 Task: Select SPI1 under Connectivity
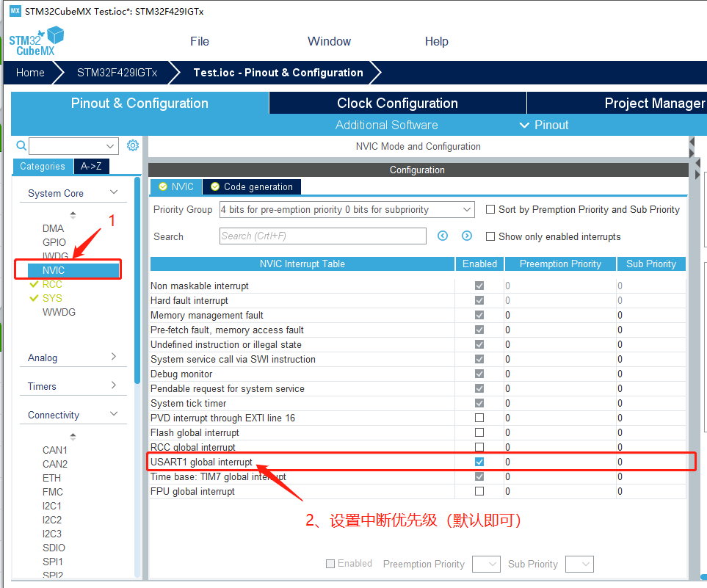click(x=52, y=562)
